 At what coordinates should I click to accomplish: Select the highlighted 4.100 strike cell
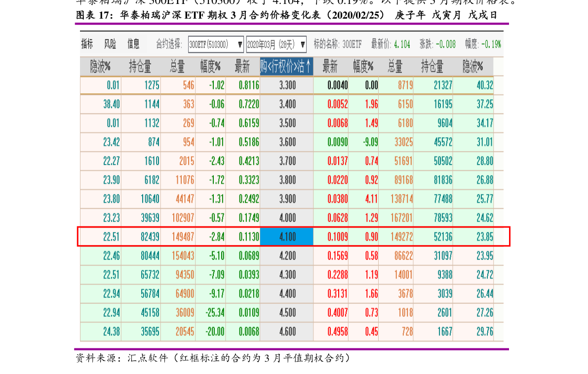[286, 237]
